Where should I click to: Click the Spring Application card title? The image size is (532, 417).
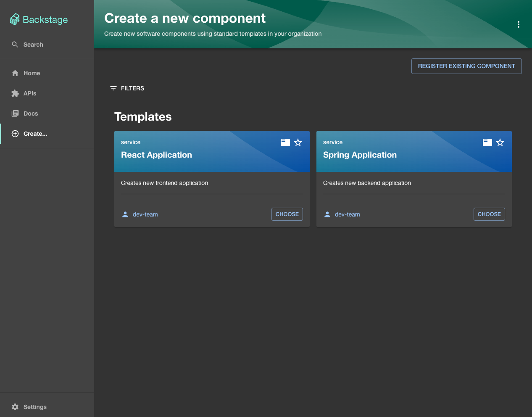[x=360, y=155]
